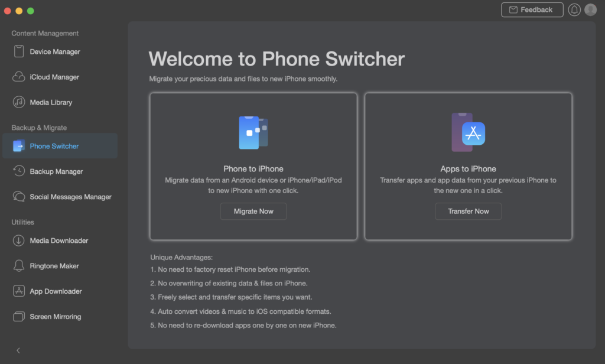Collapse the sidebar with the chevron
Image resolution: width=605 pixels, height=364 pixels.
[x=18, y=350]
